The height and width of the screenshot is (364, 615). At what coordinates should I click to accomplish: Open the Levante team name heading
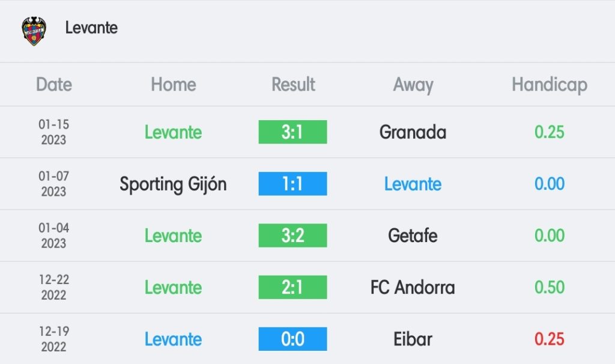coord(91,28)
